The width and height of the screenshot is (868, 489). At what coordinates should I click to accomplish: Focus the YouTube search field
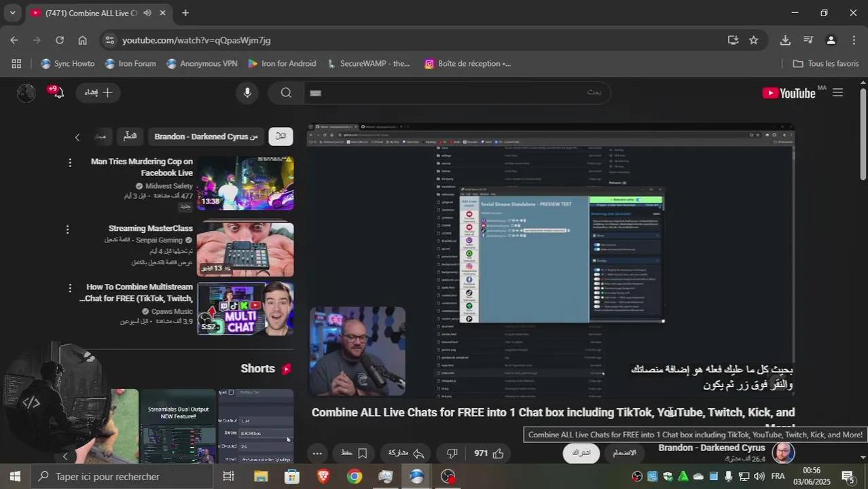456,93
